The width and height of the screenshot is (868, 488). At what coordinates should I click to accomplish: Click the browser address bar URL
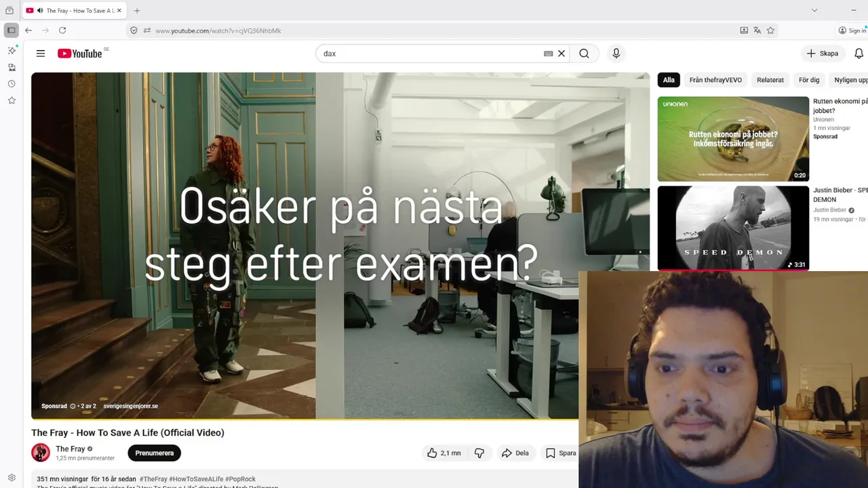[x=218, y=30]
